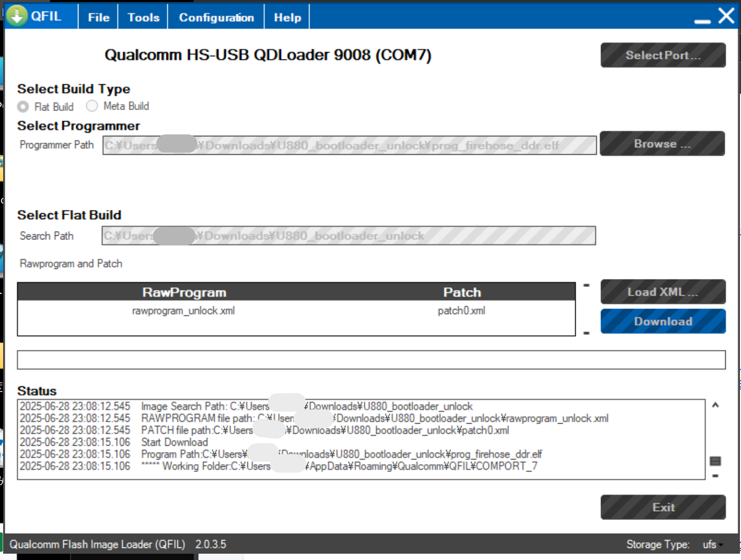Screen dimensions: 741x560
Task: Start flashing with the Download button
Action: pos(663,321)
